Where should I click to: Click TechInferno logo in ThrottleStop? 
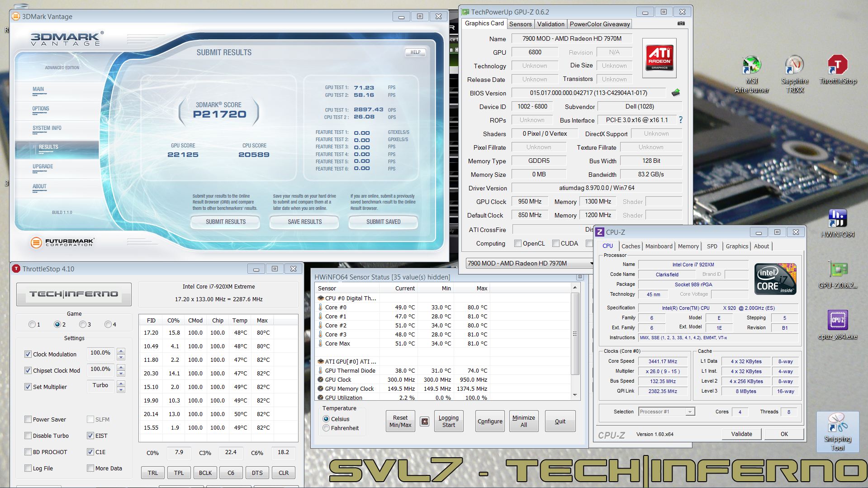[x=74, y=294]
